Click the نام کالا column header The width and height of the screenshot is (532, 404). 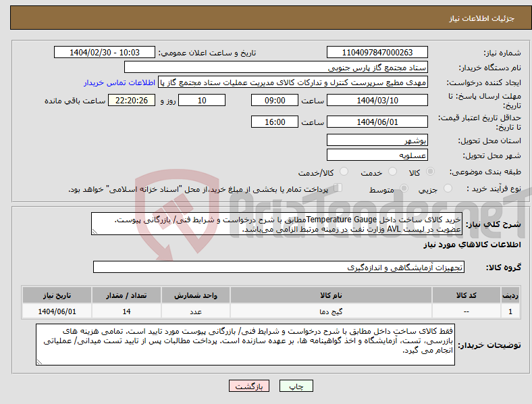[x=331, y=295]
